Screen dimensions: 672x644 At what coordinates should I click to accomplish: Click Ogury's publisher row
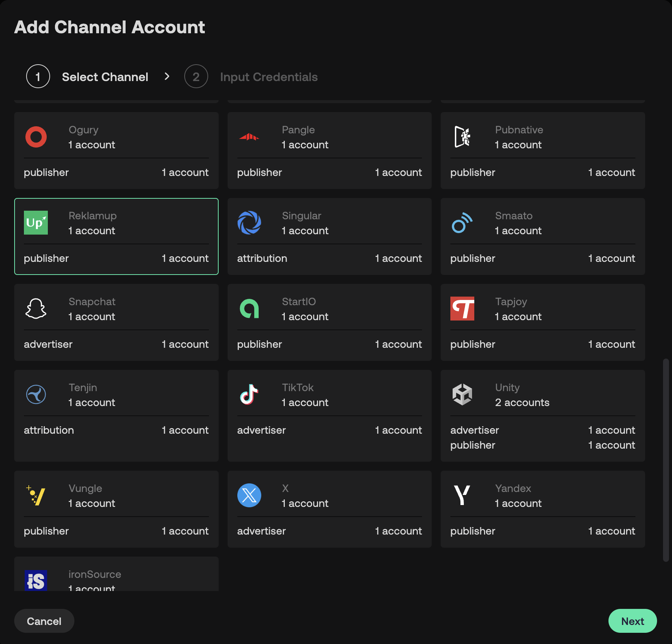coord(116,173)
